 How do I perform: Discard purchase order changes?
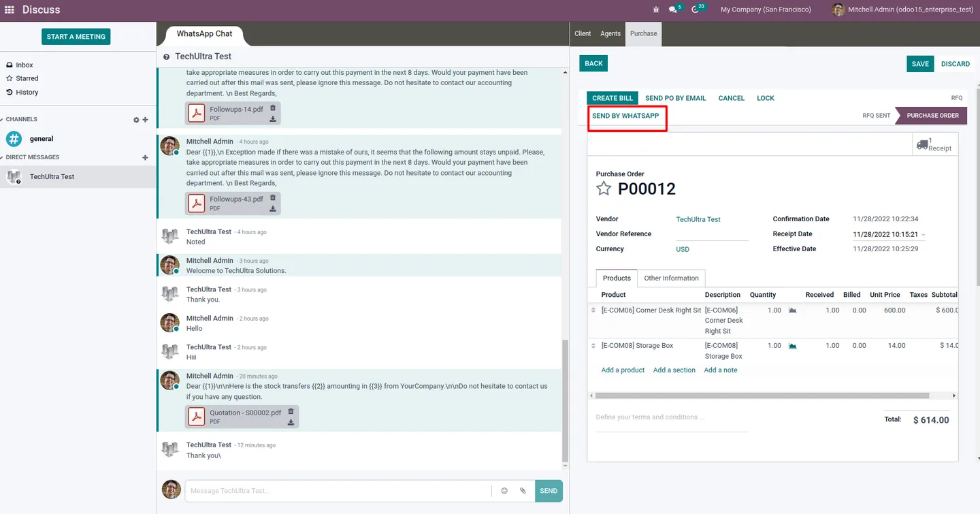tap(955, 64)
